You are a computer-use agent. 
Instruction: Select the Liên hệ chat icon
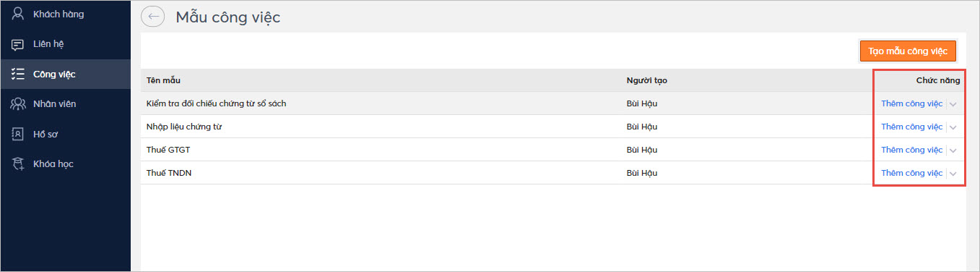(18, 44)
